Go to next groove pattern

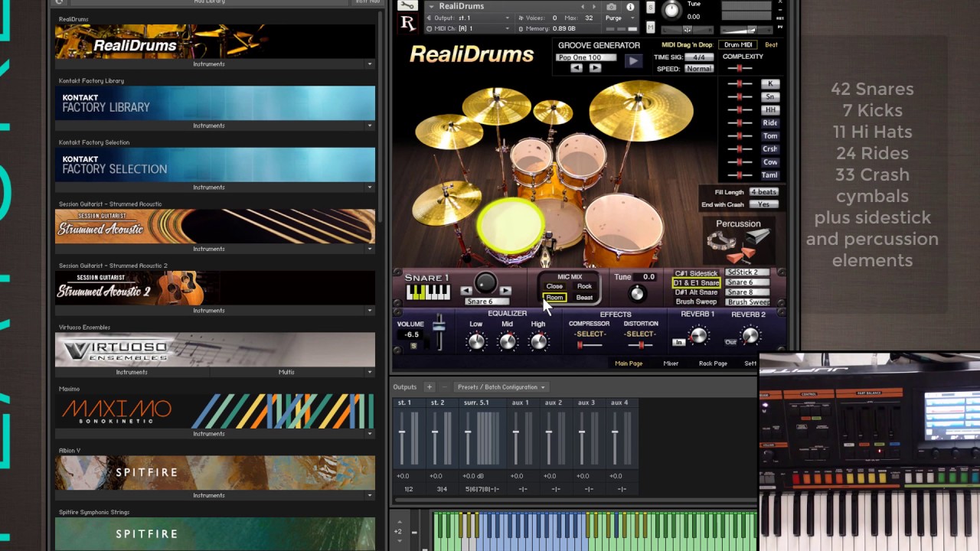(595, 68)
